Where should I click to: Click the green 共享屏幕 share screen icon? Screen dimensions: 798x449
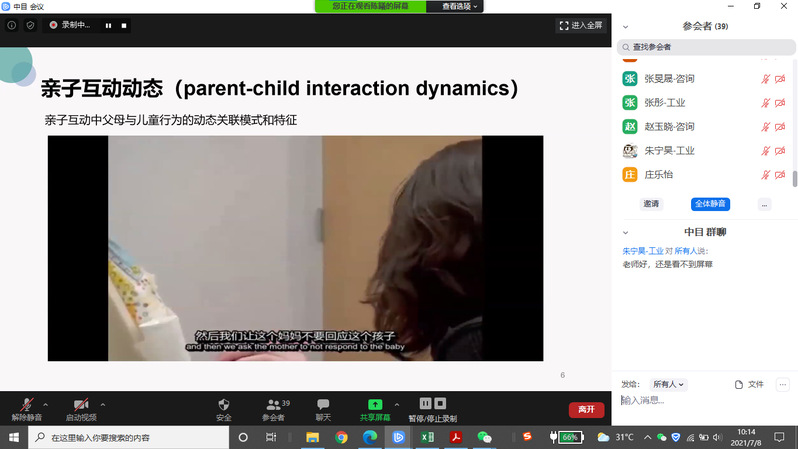[x=375, y=405]
